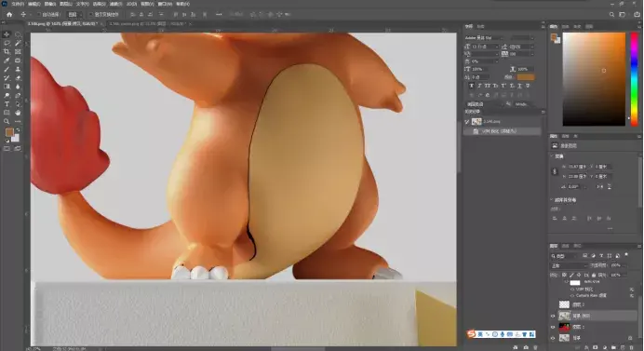Screen dimensions: 644x351
Task: Switch to the 色板 Swatches tab
Action: point(566,26)
